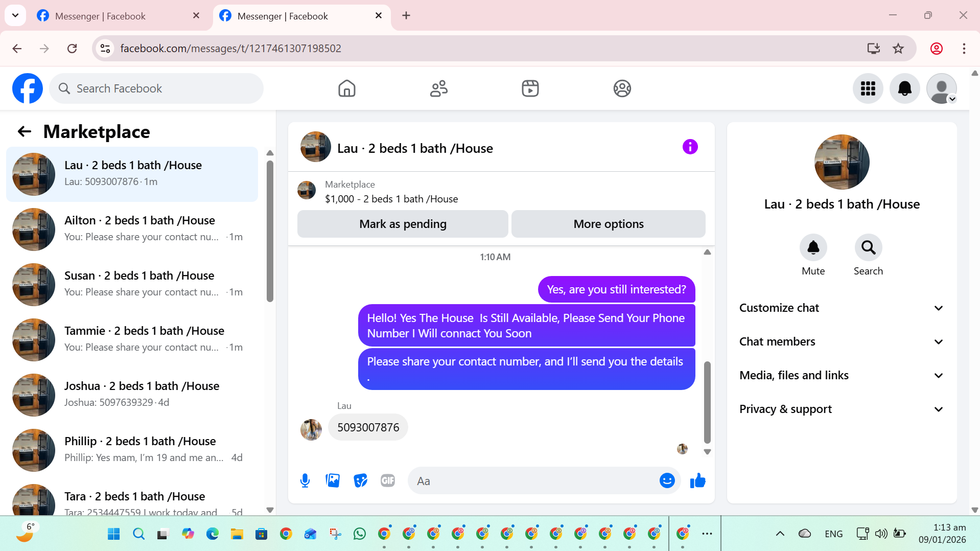The height and width of the screenshot is (551, 980).
Task: Expand Privacy & support section
Action: [842, 409]
